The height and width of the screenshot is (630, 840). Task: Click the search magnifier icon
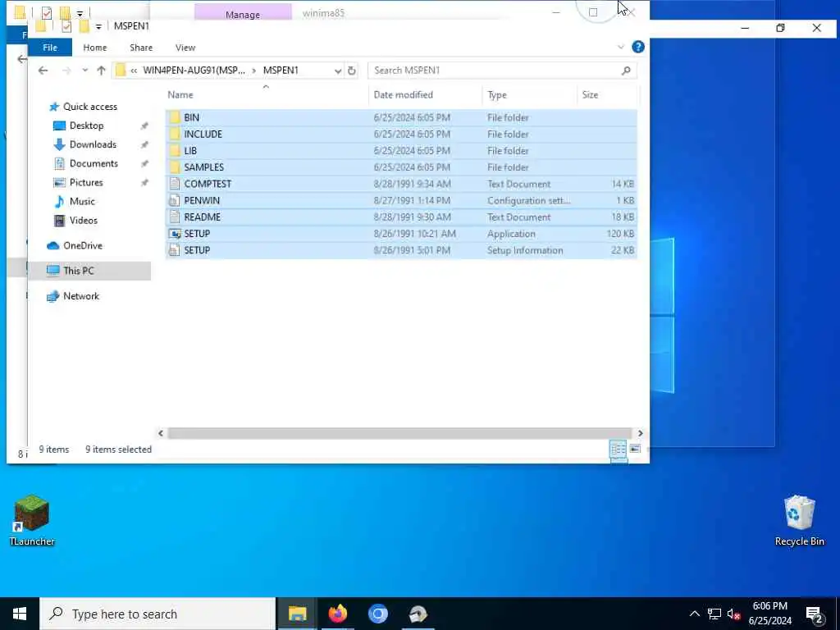(626, 71)
